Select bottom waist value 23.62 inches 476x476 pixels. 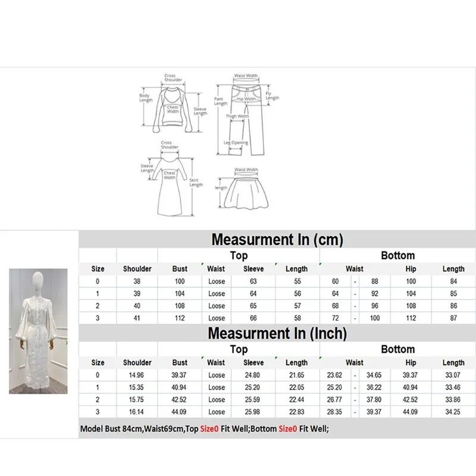tap(334, 375)
